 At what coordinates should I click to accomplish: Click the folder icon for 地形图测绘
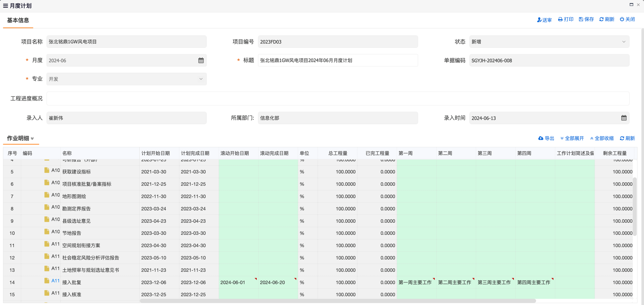47,195
